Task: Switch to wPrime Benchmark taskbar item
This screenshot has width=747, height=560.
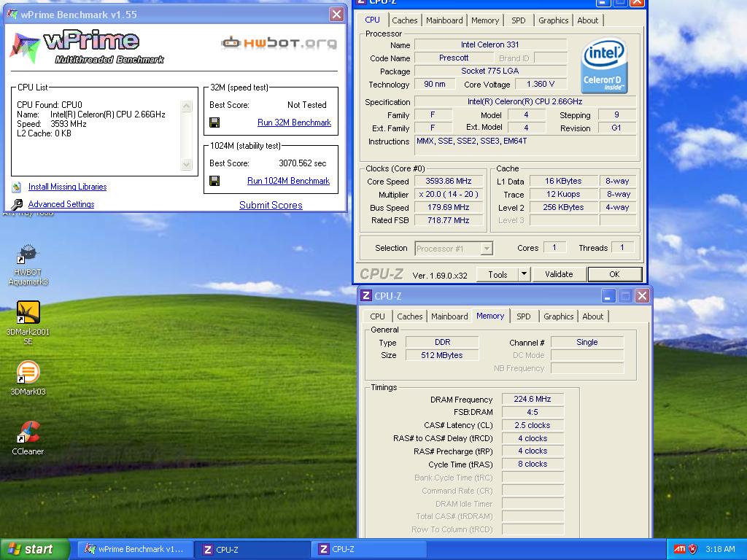Action: 135,549
